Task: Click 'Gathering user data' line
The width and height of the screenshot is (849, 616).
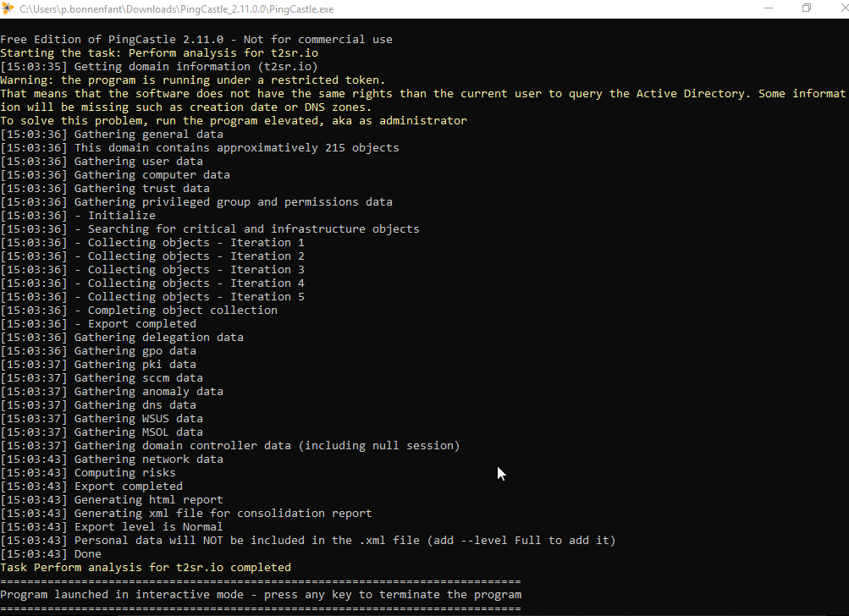Action: (102, 162)
